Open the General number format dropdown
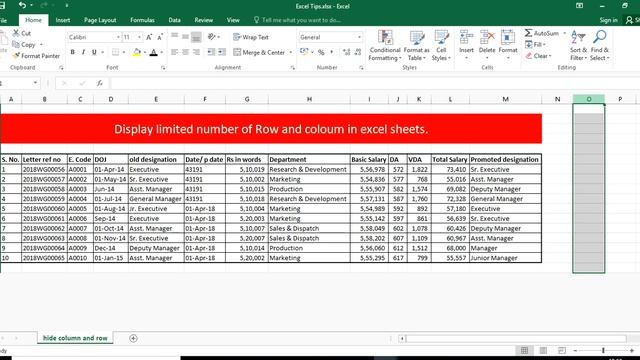640x360 pixels. tap(359, 37)
